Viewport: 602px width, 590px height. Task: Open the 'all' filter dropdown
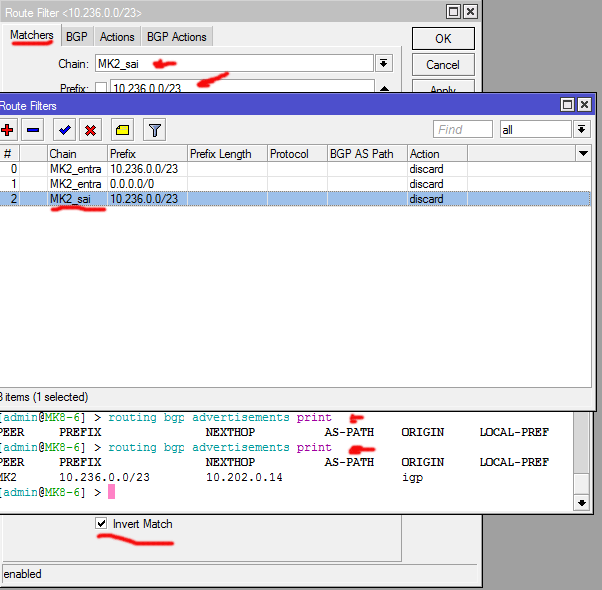[581, 130]
